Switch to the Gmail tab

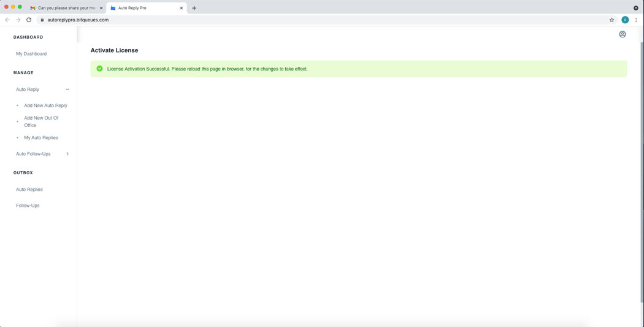point(66,8)
